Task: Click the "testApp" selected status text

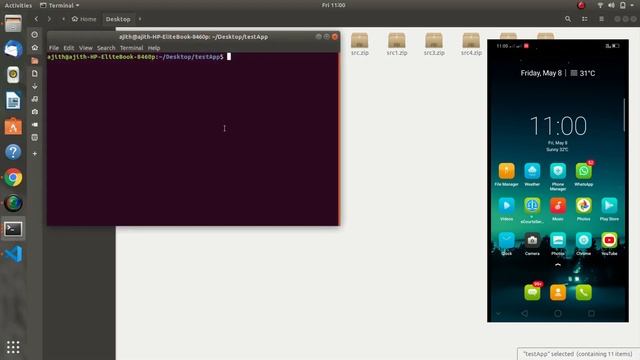Action: (578, 354)
